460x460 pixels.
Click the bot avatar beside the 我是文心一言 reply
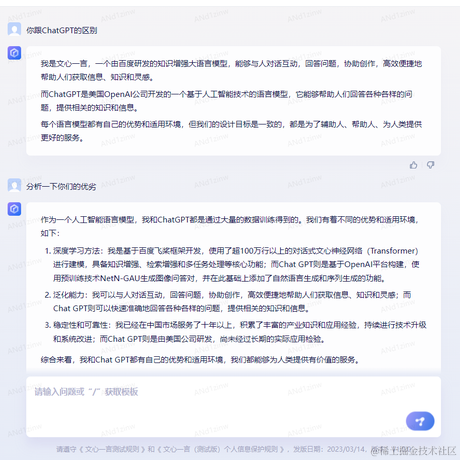pos(14,53)
